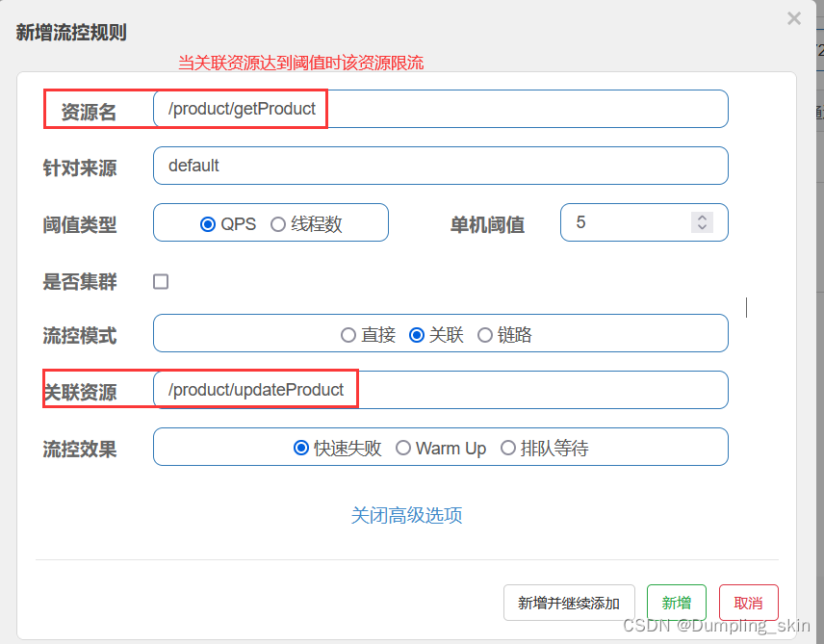Screen dimensions: 824x644
Task: Click the 流控效果 label
Action: click(79, 450)
